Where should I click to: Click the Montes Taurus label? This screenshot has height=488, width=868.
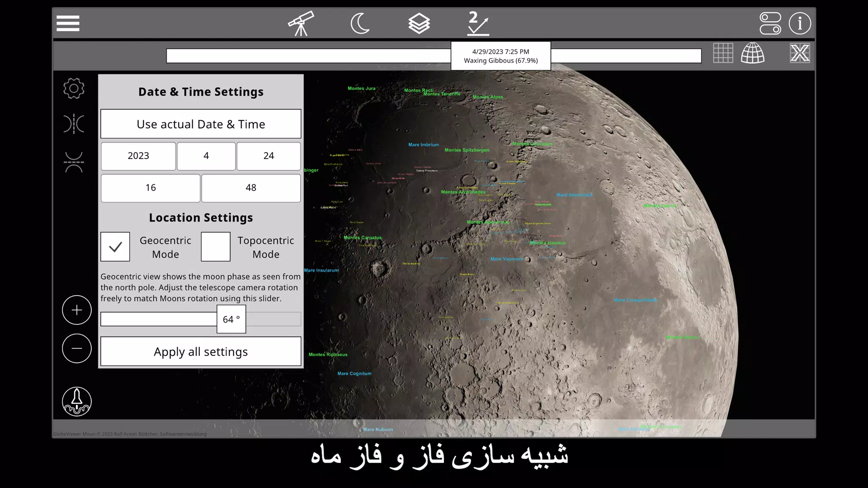pyautogui.click(x=660, y=206)
